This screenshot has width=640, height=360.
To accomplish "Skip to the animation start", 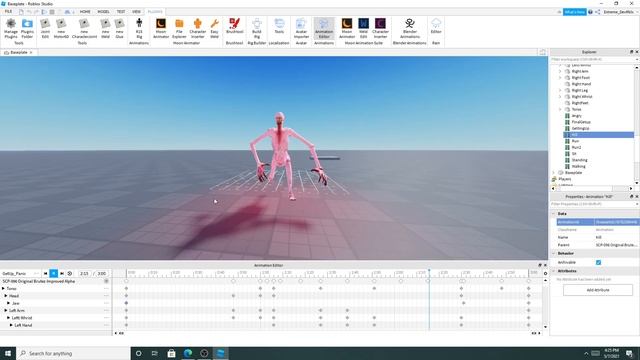I will coord(45,273).
